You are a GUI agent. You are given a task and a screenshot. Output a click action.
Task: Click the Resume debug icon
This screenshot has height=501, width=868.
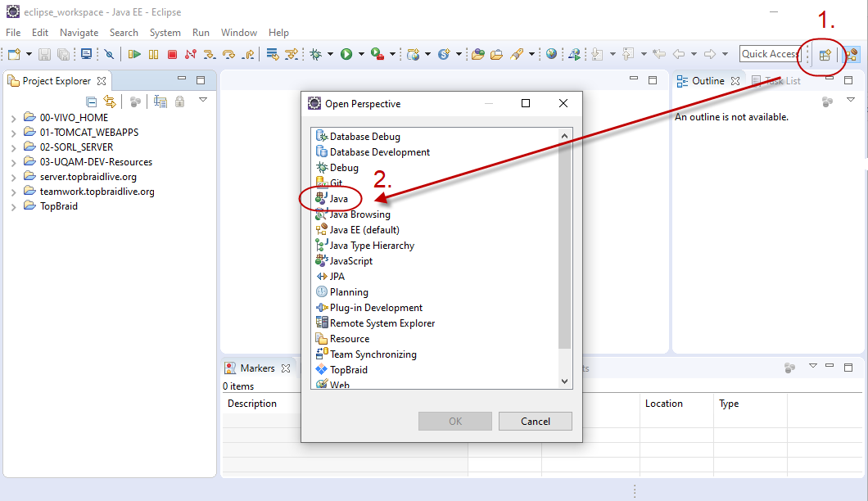134,54
